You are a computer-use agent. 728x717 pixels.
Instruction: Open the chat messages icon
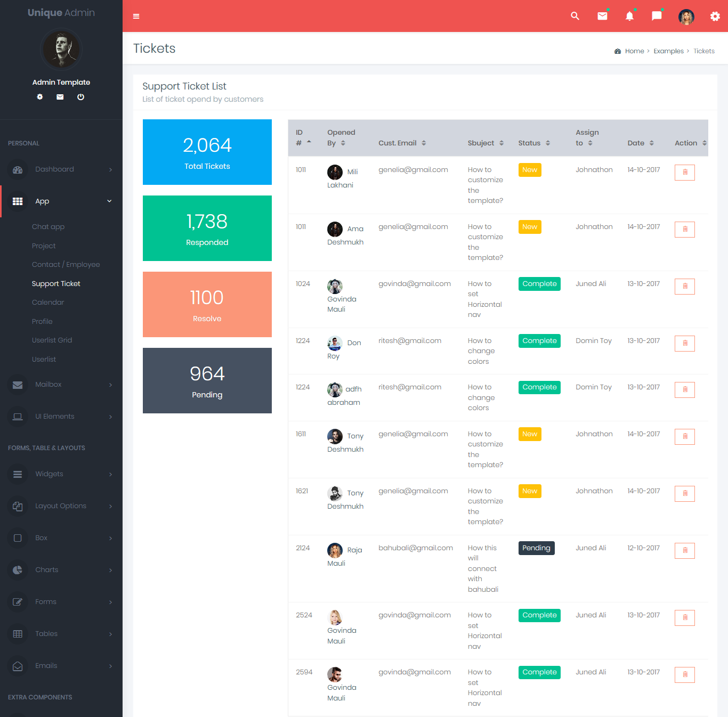[x=657, y=16]
